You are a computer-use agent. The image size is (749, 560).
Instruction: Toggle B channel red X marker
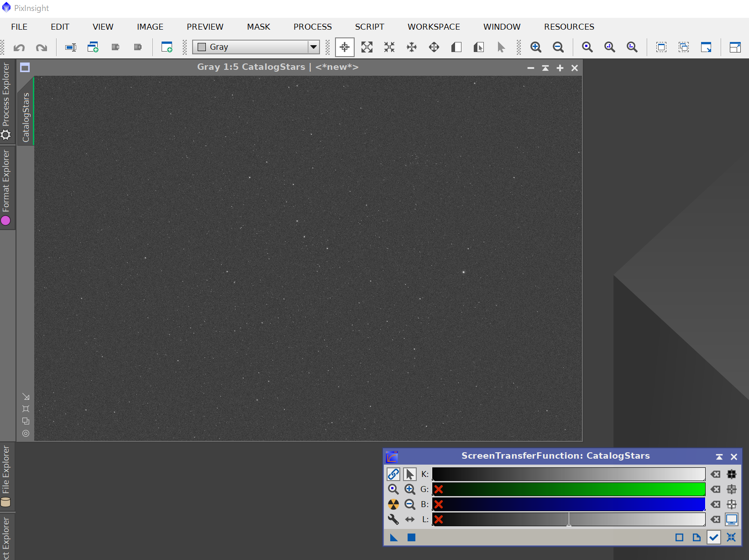pos(439,504)
